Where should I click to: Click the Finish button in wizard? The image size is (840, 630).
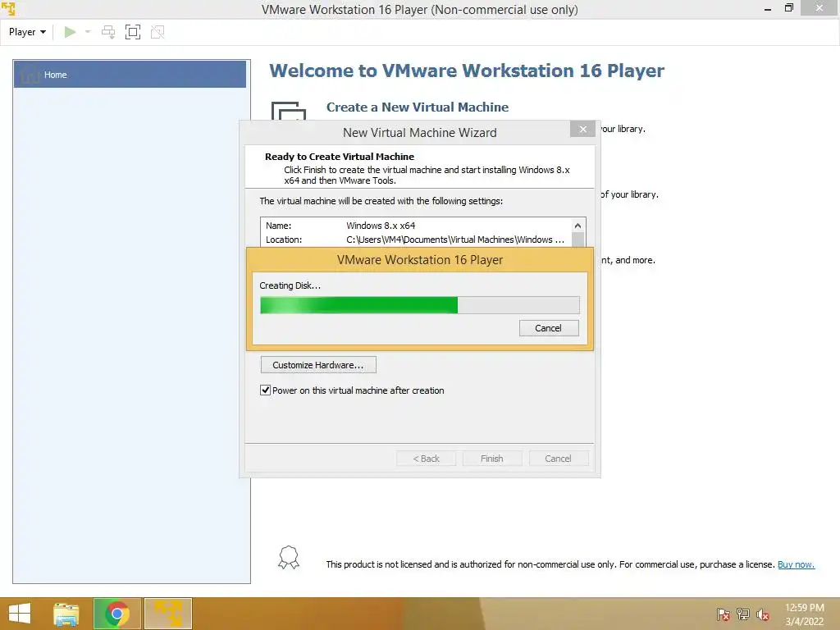(x=492, y=459)
